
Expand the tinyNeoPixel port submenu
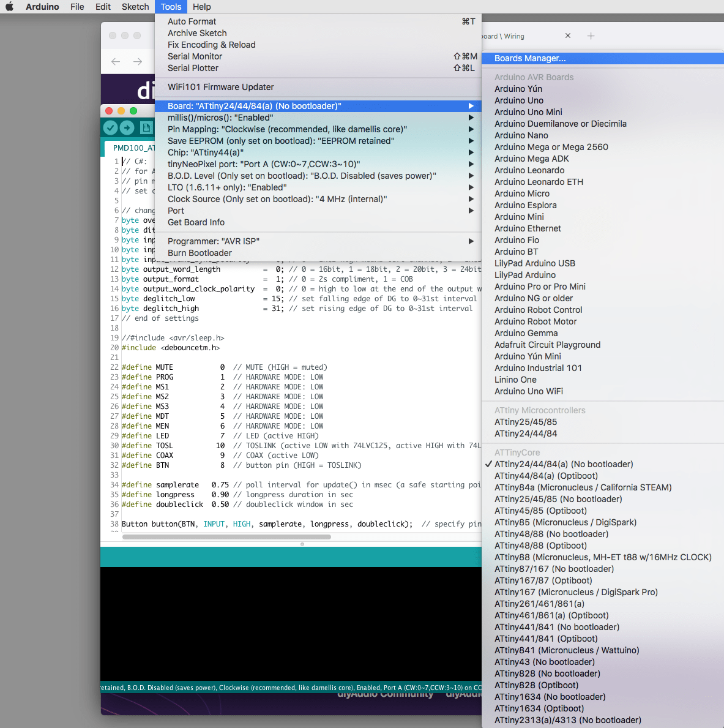(x=318, y=164)
